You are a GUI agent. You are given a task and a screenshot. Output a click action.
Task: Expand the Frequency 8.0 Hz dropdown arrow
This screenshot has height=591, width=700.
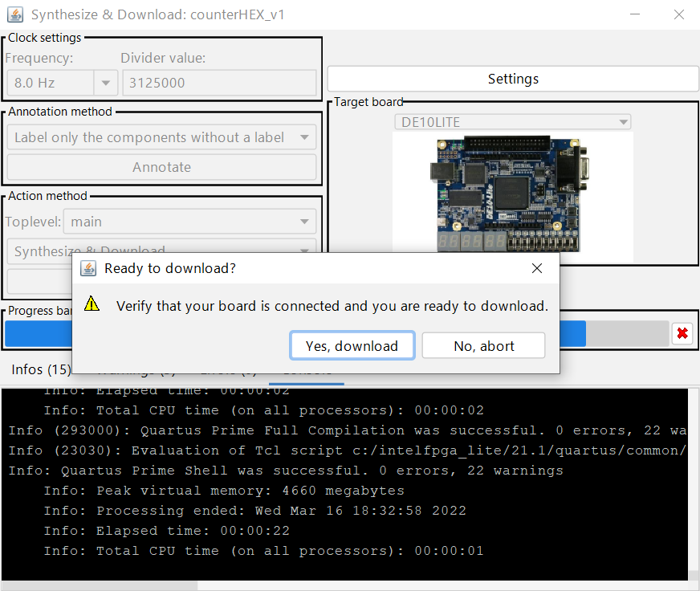[x=105, y=83]
